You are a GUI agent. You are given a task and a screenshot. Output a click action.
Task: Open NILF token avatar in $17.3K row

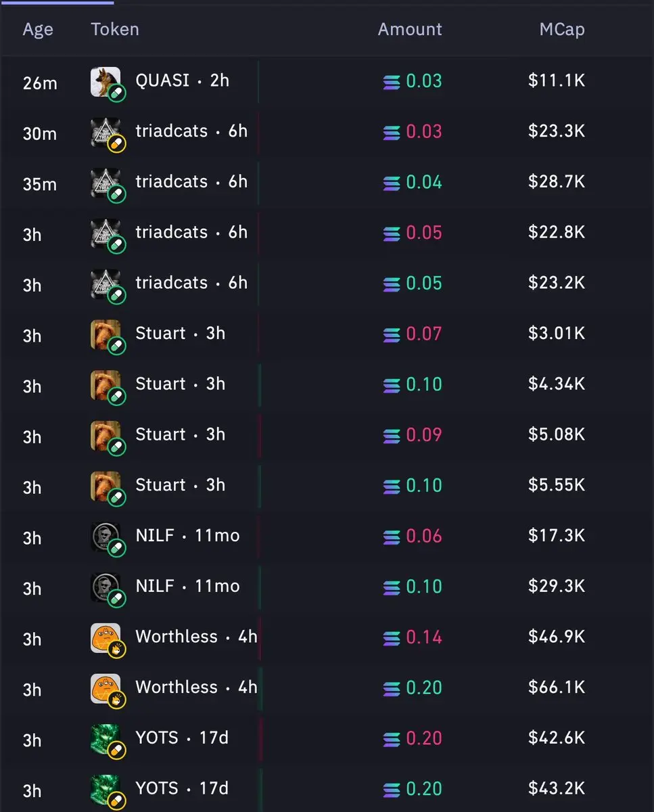pos(106,537)
